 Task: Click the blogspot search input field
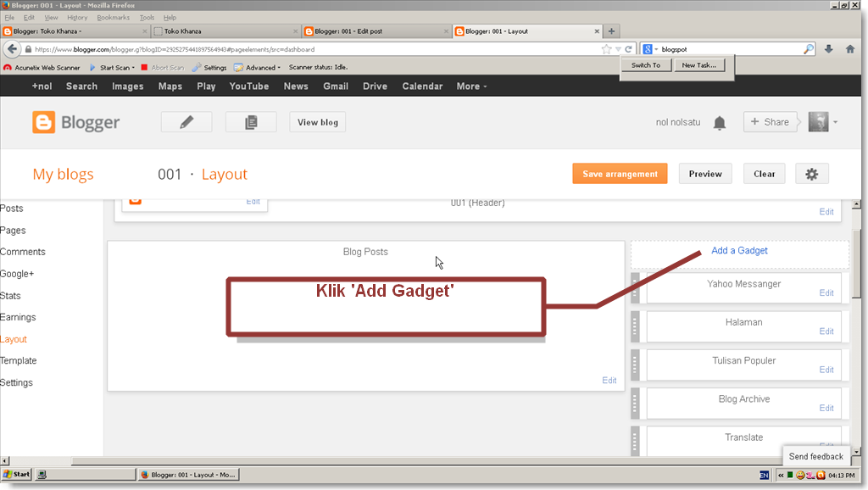click(x=731, y=49)
